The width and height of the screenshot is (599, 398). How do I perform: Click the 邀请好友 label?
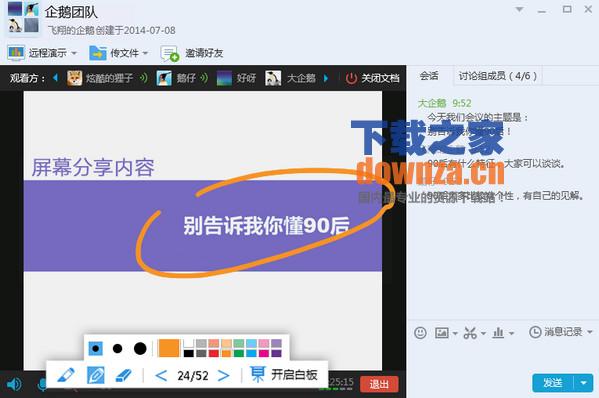(204, 53)
